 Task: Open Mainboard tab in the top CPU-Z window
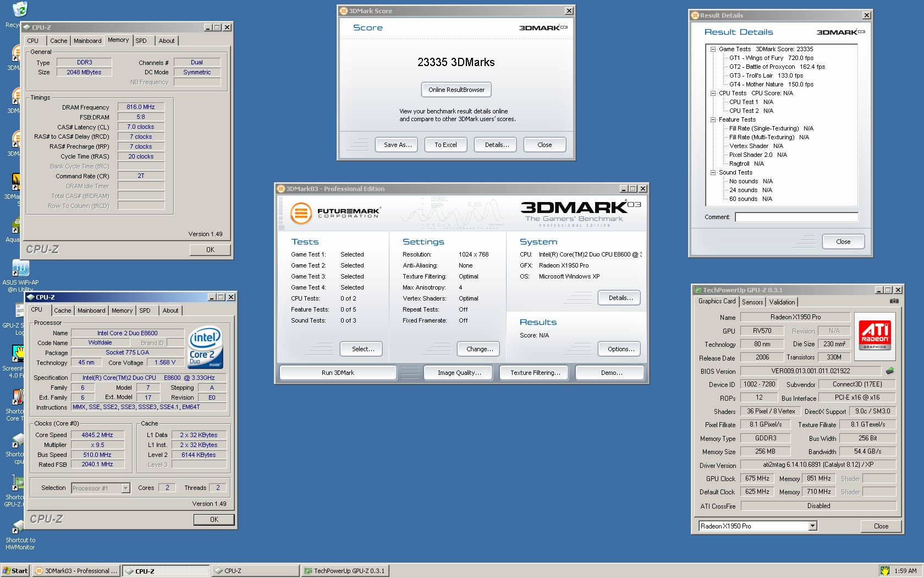(87, 41)
